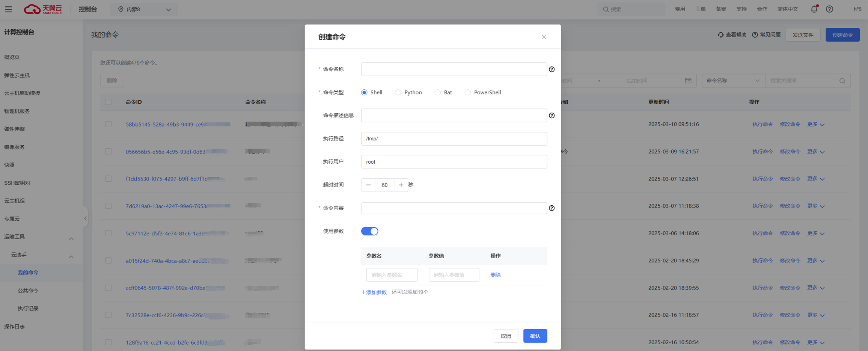Screen dimensions: 868x351
Task: Go to 操作日志 in the sidebar
Action: 14,327
